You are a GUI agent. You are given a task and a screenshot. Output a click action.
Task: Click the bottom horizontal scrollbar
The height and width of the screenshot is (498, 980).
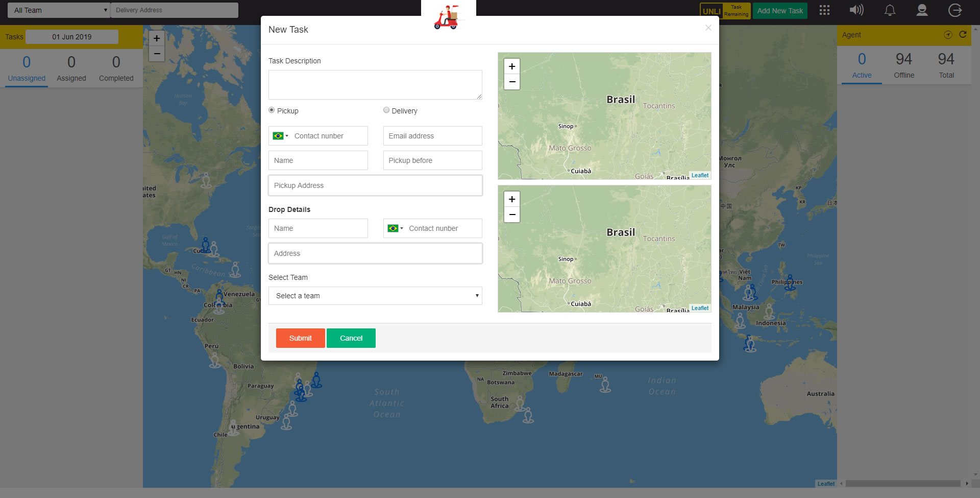902,483
